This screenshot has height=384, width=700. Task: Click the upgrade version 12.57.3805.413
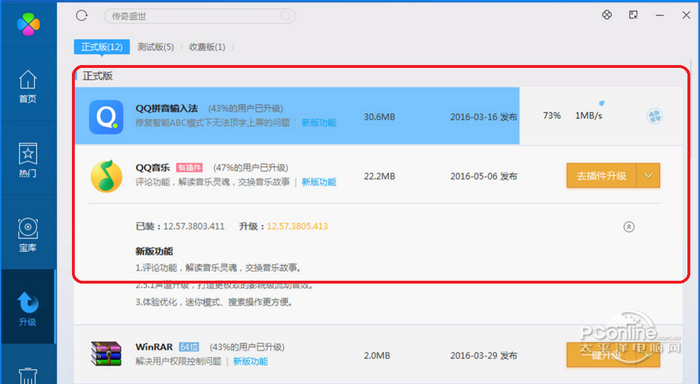[297, 226]
